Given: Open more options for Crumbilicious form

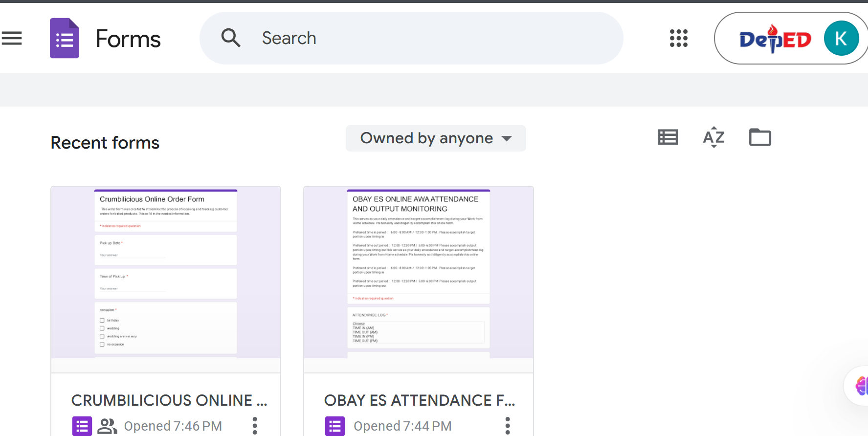Looking at the screenshot, I should 255,426.
